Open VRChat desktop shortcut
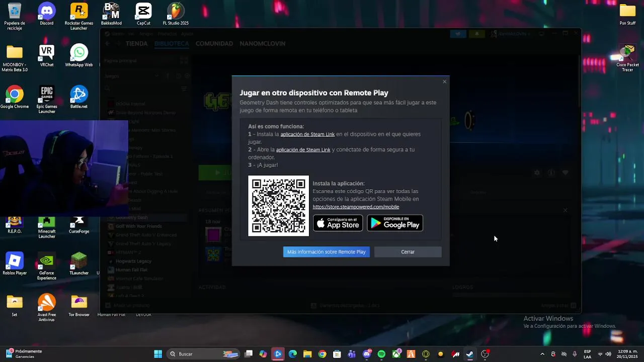The width and height of the screenshot is (644, 362). point(47,56)
